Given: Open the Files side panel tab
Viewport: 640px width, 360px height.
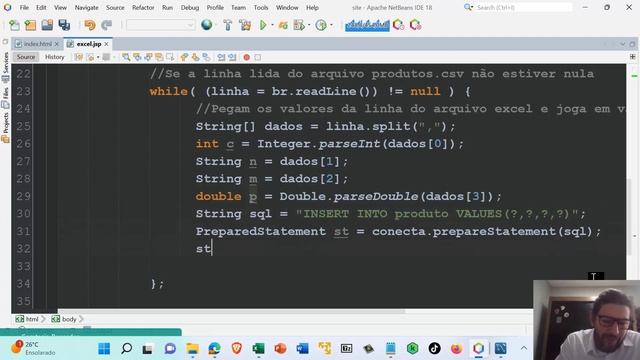Looking at the screenshot, I should [x=6, y=98].
